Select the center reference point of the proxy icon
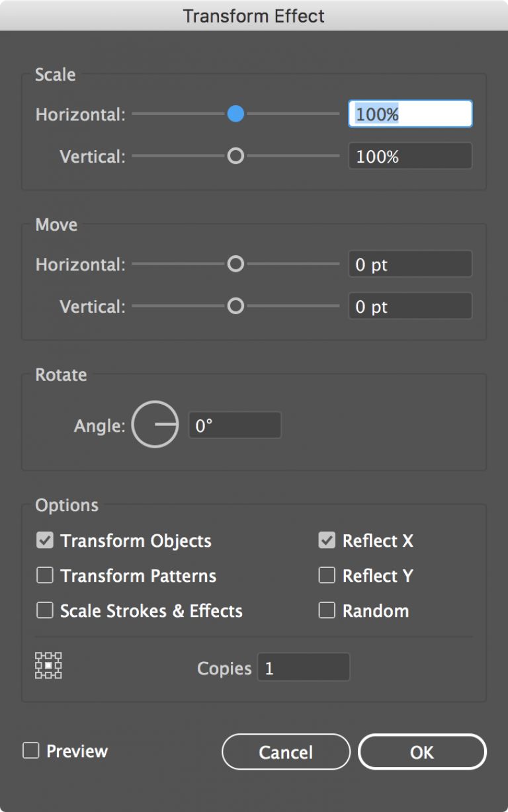 pyautogui.click(x=48, y=665)
